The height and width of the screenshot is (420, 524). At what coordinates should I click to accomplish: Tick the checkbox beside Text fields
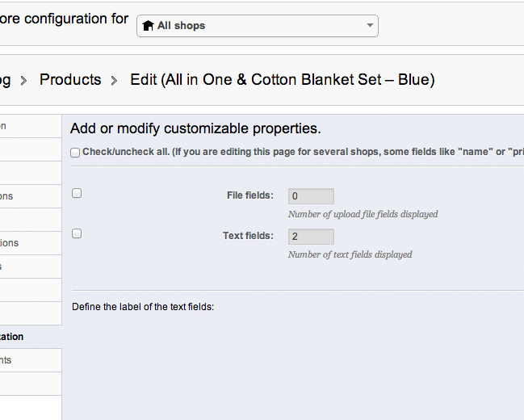[x=77, y=233]
